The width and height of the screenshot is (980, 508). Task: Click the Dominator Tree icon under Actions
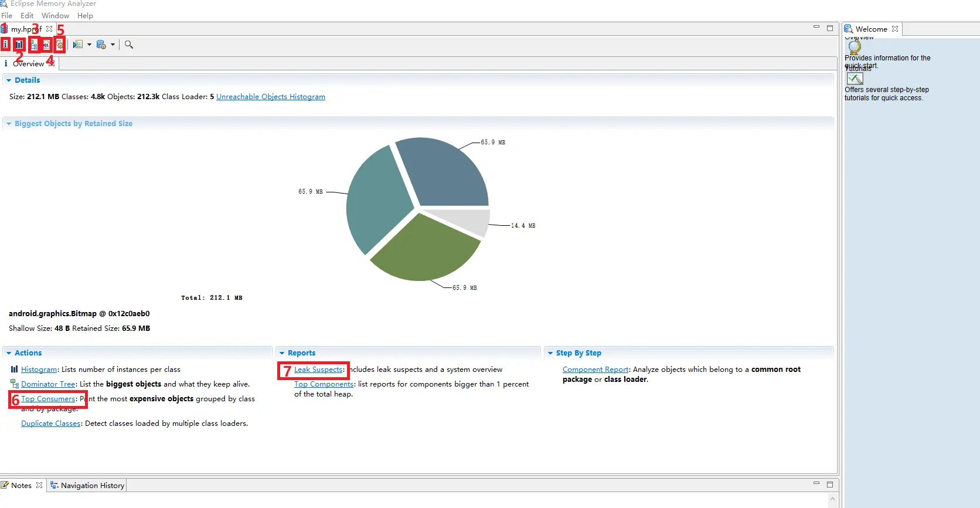point(15,384)
